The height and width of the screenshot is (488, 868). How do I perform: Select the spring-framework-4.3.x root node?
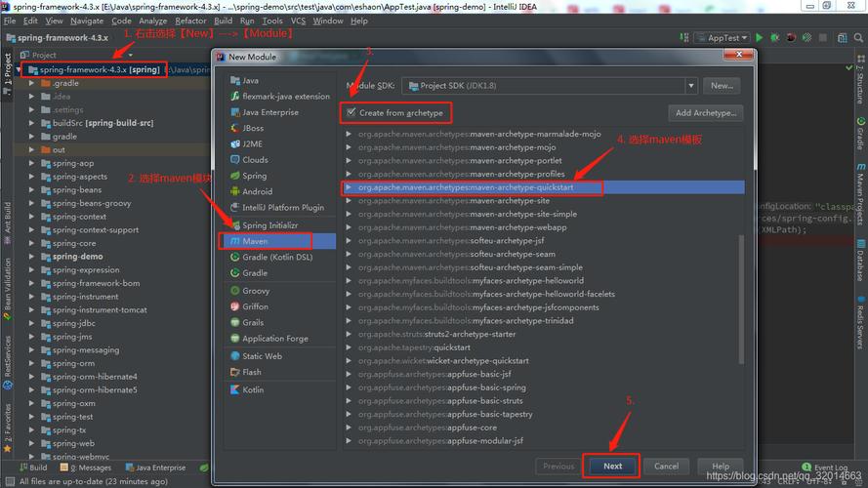(100, 69)
